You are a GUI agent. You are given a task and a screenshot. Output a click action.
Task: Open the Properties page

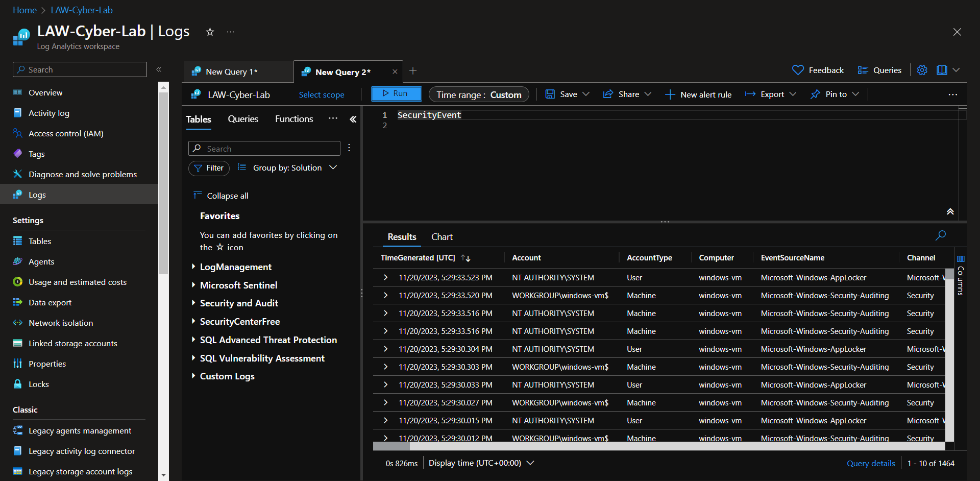(x=47, y=364)
